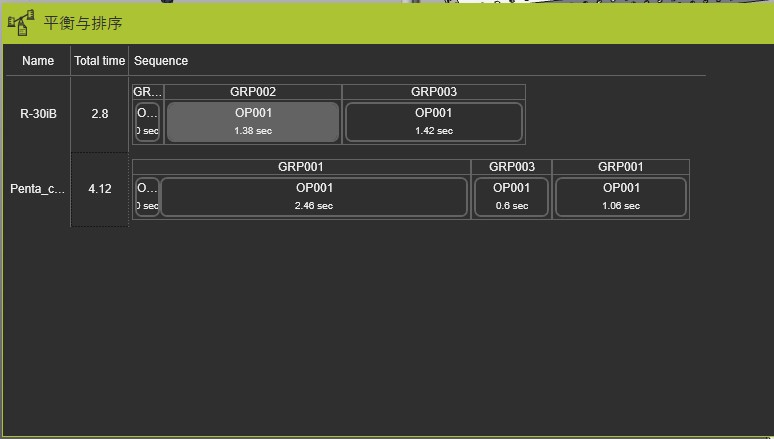
Task: Select the OP001 0.6 sec operation block
Action: point(512,196)
